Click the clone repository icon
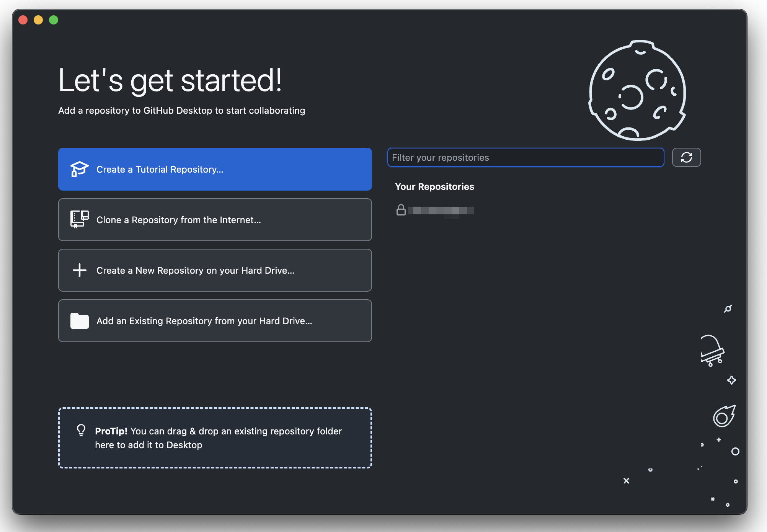767x532 pixels. click(x=79, y=220)
